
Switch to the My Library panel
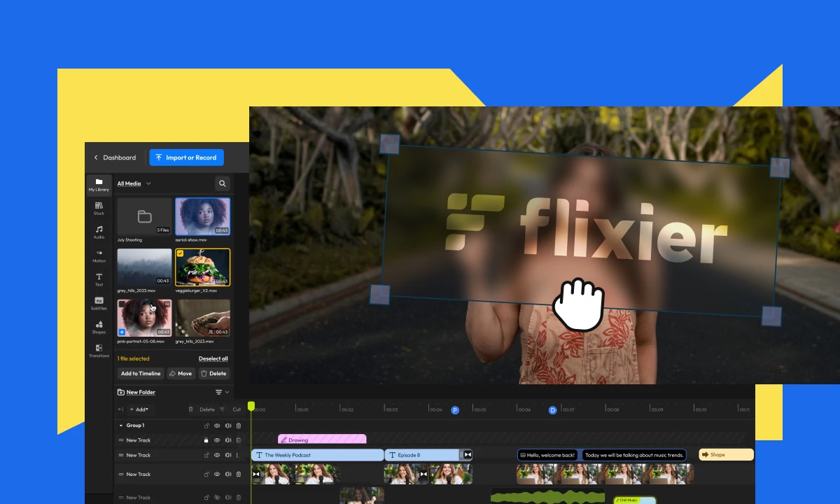pyautogui.click(x=99, y=185)
